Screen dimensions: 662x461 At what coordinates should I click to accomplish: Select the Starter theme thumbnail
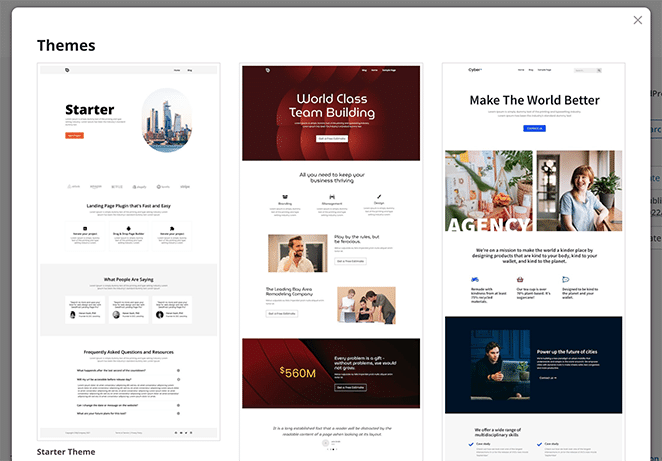click(128, 250)
